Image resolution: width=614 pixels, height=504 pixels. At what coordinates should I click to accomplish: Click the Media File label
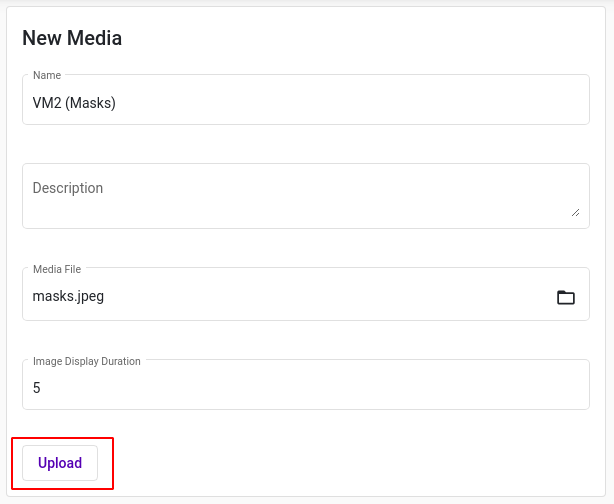coord(57,269)
